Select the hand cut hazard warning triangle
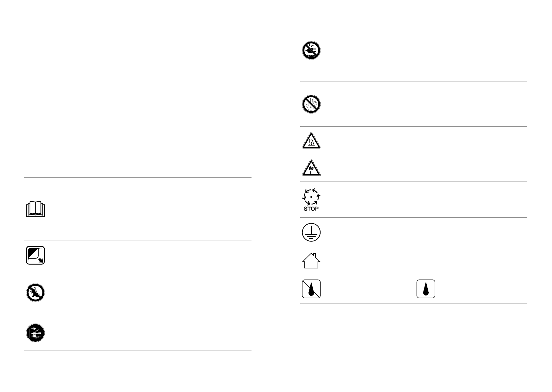Screen dimensions: 552x392 [311, 169]
